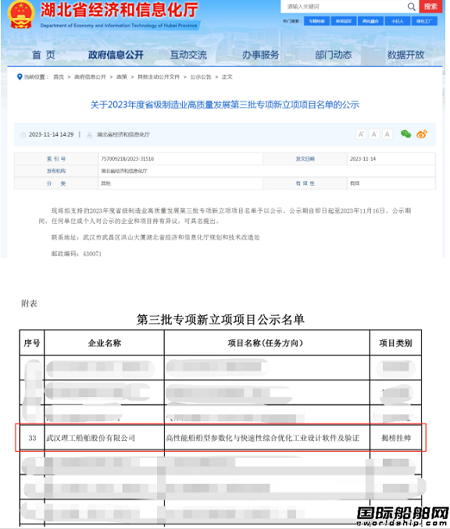Screen dimensions: 450x529
Task: Click the A+ enlarge font icon
Action: [361, 134]
